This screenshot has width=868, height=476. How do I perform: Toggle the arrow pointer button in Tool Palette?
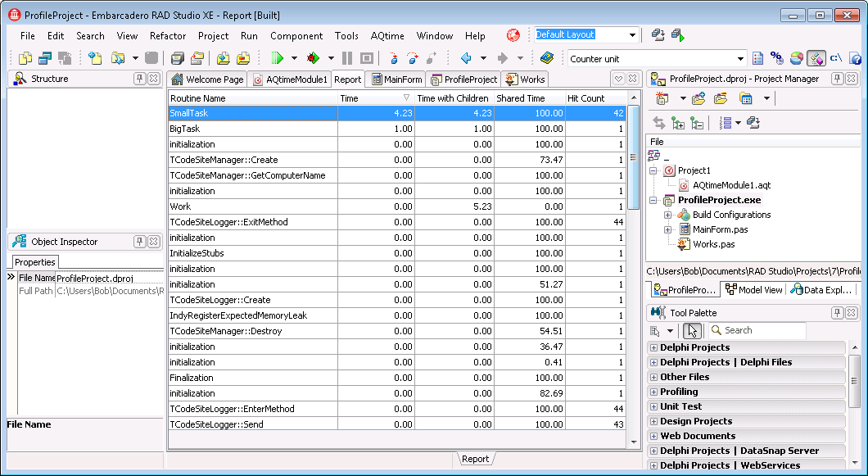pyautogui.click(x=692, y=331)
